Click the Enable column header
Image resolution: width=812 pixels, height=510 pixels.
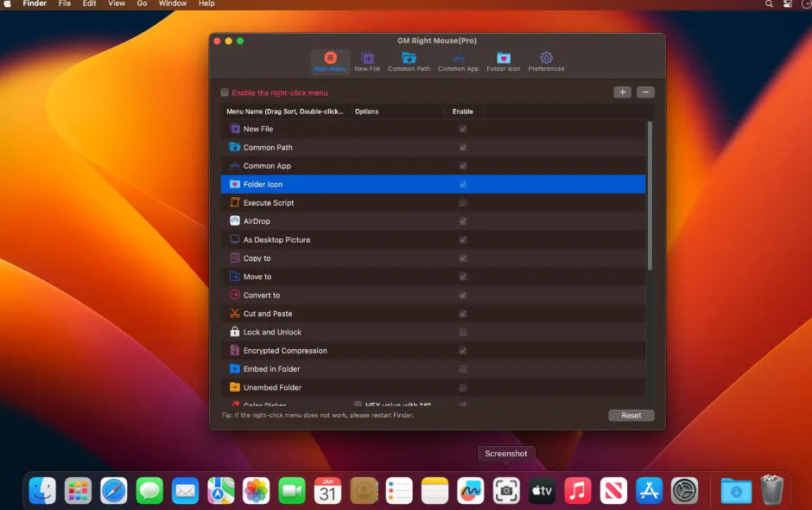[463, 112]
